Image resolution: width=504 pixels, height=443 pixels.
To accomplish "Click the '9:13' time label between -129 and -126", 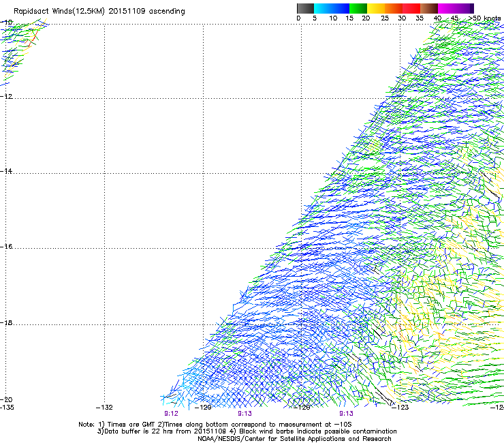I will point(245,414).
